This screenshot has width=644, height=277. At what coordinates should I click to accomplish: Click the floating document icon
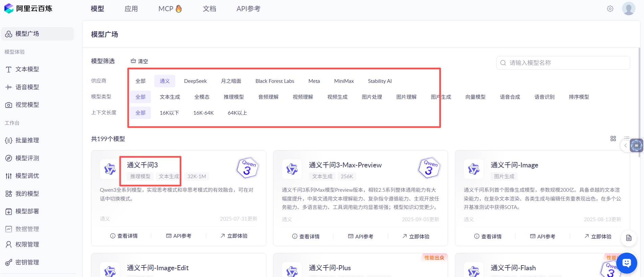pyautogui.click(x=629, y=238)
